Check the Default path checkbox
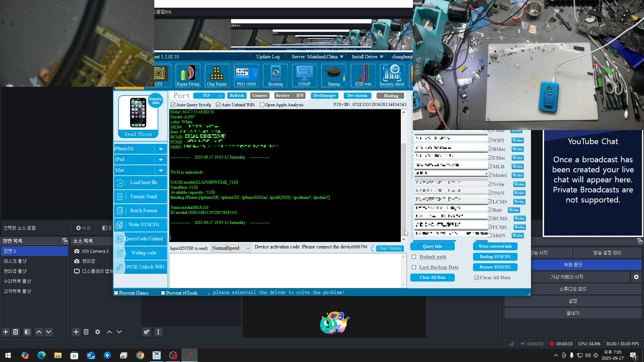 (414, 257)
